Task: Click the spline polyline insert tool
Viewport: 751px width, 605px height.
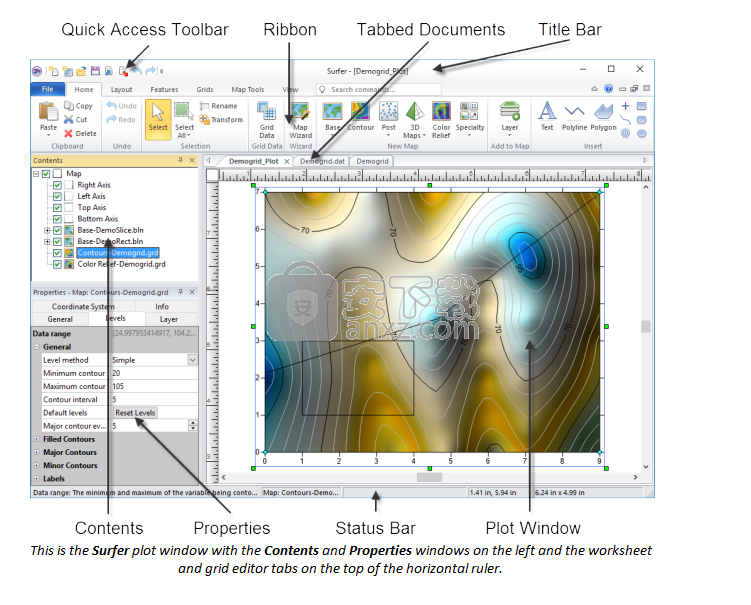Action: pyautogui.click(x=626, y=120)
